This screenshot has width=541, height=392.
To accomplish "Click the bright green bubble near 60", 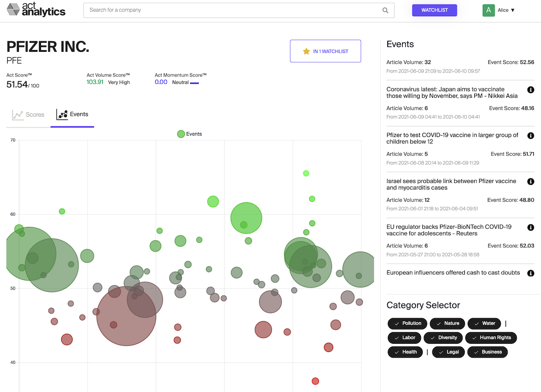I will (246, 218).
